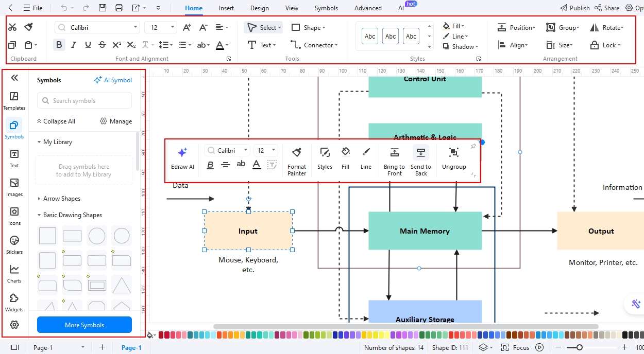
Task: Open the Symbols ribbon tab
Action: pyautogui.click(x=326, y=8)
